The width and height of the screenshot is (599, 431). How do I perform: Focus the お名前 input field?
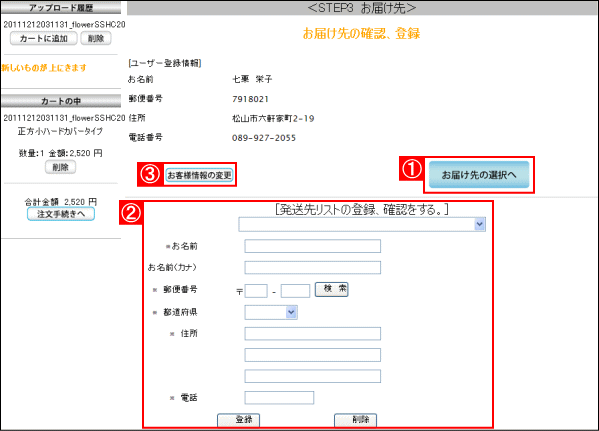pyautogui.click(x=312, y=246)
